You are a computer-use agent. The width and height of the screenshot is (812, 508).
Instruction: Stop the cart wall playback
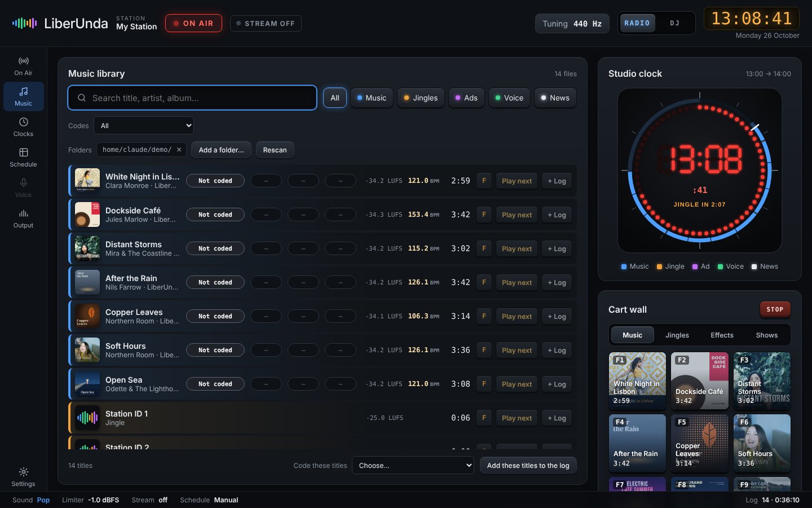coord(775,309)
